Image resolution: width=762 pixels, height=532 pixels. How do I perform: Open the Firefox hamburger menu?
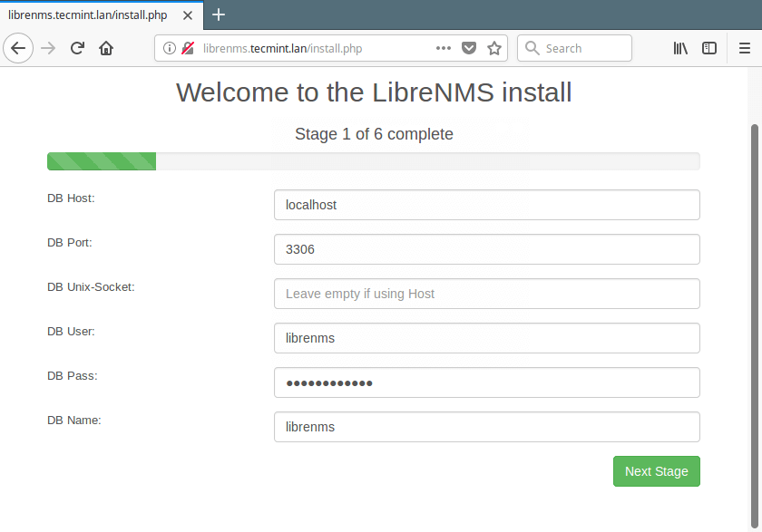tap(745, 48)
